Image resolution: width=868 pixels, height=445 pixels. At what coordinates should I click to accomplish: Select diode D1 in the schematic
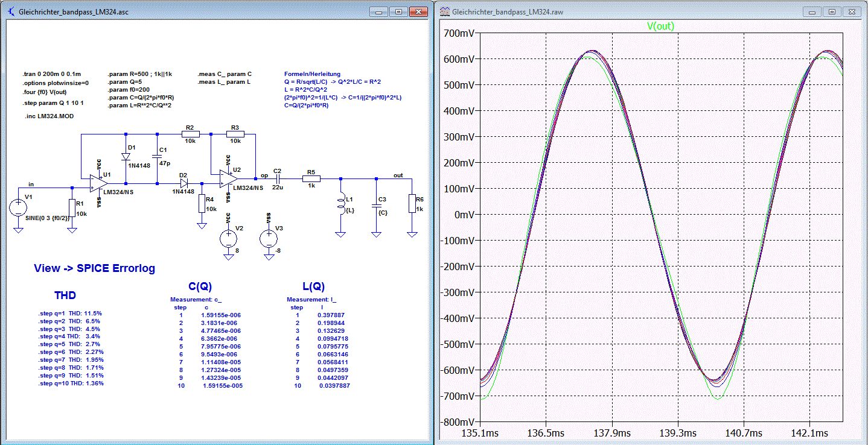[x=126, y=157]
